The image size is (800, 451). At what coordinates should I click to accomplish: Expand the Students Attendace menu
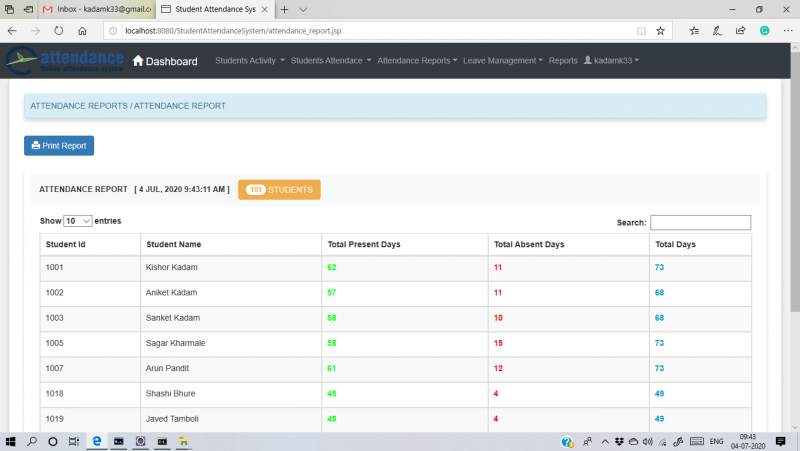(x=331, y=61)
